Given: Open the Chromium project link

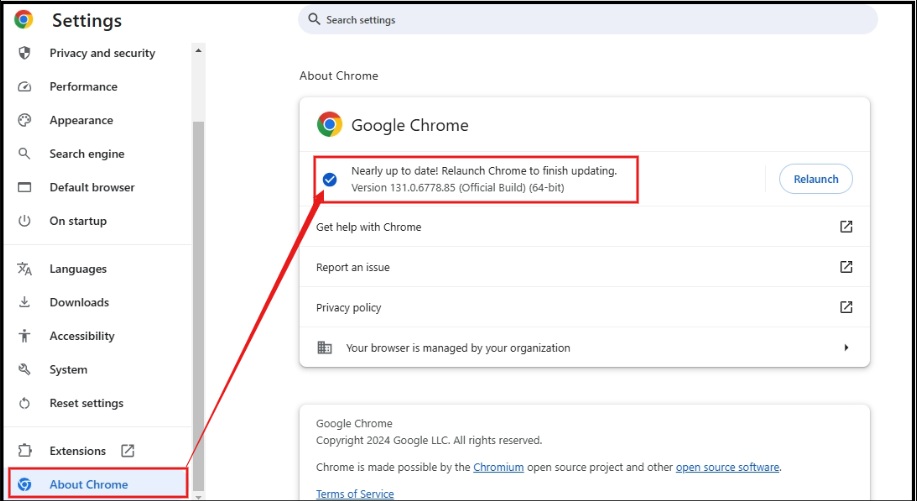Looking at the screenshot, I should 499,467.
